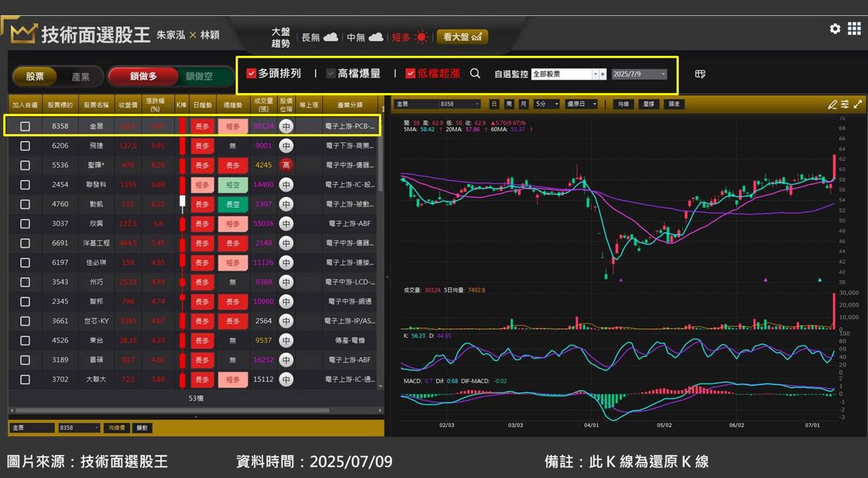
Task: Click the 長多 daily trend tag for 金居
Action: tap(202, 126)
